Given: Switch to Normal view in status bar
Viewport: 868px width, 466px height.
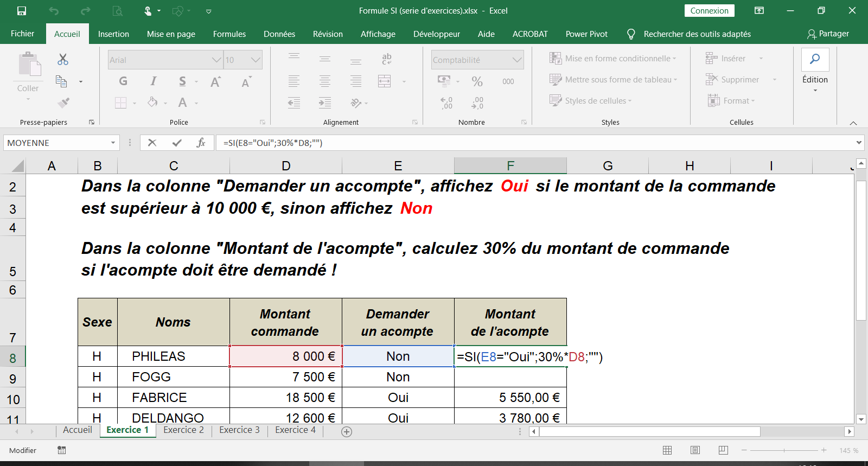Looking at the screenshot, I should [667, 450].
